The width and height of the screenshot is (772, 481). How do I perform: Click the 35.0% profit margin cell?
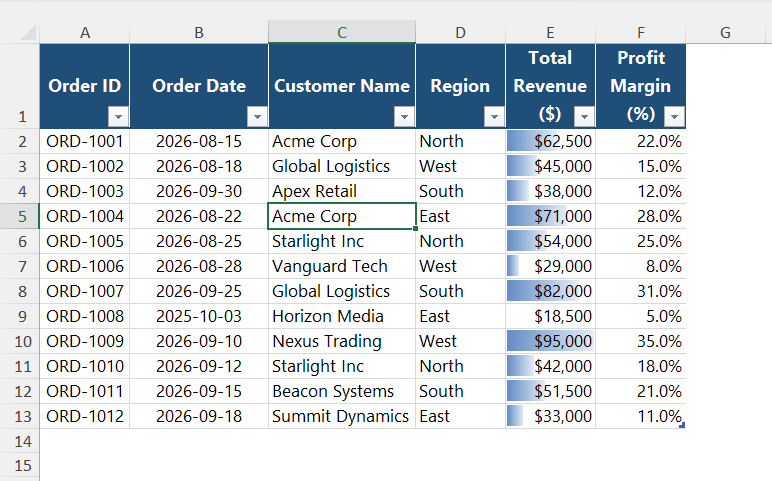point(641,341)
